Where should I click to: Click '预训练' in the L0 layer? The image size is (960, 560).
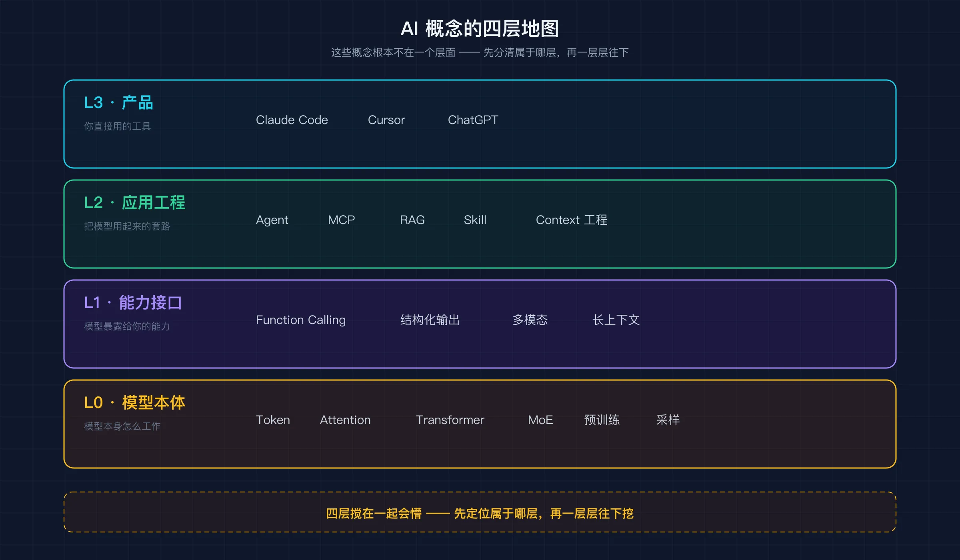click(602, 420)
